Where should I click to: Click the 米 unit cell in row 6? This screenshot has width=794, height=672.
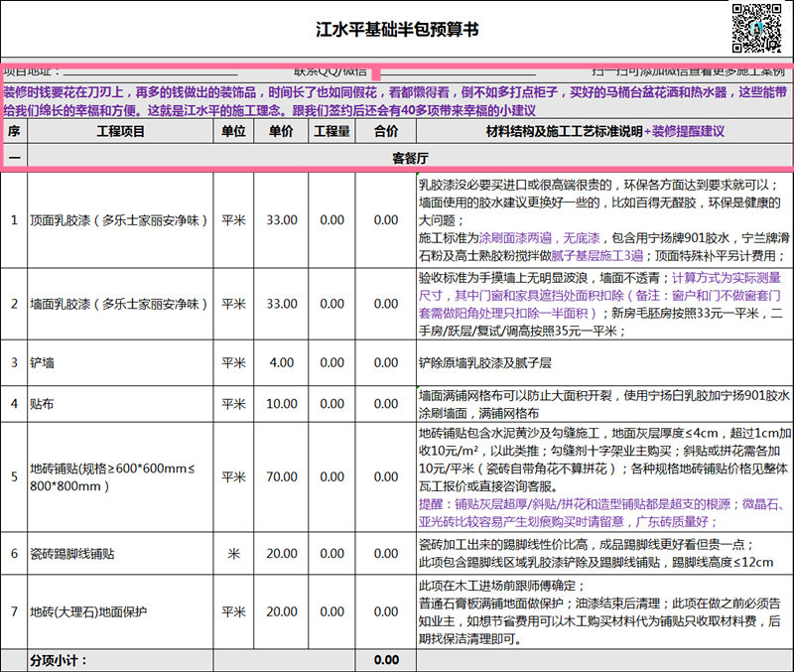coord(233,553)
